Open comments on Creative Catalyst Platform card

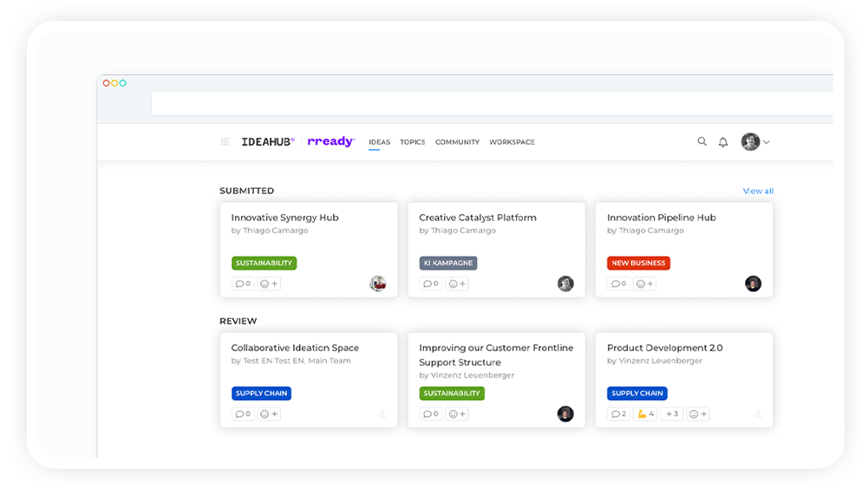pos(431,283)
